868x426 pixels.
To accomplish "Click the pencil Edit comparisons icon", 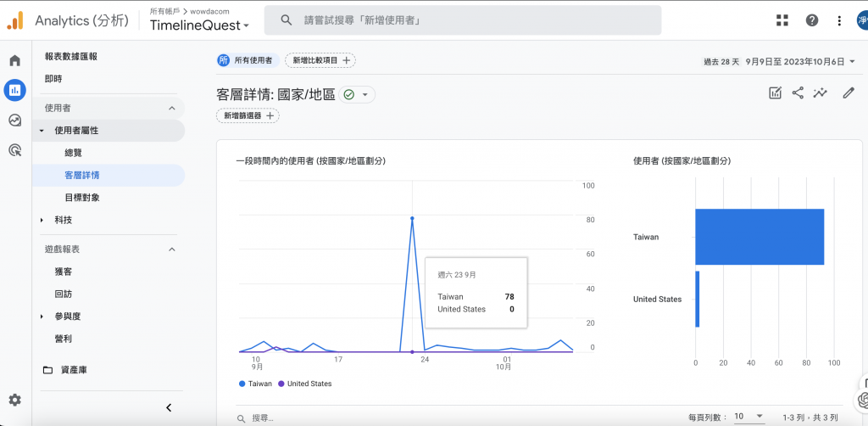I will coord(849,93).
